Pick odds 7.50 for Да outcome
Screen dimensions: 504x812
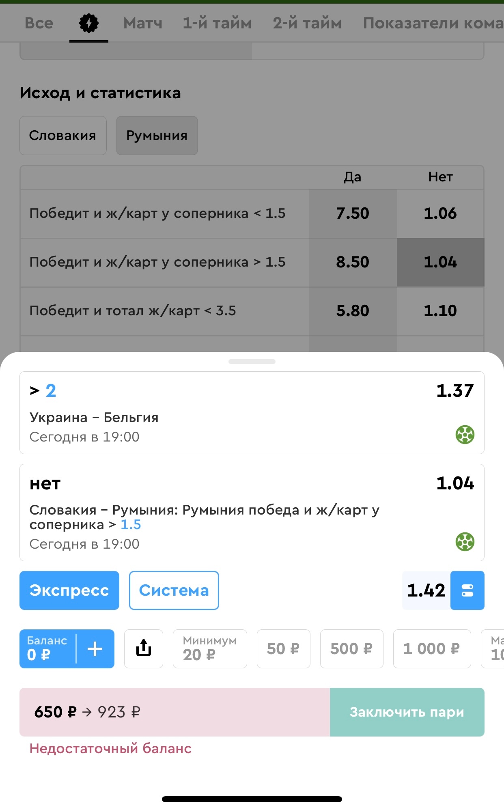pos(353,213)
